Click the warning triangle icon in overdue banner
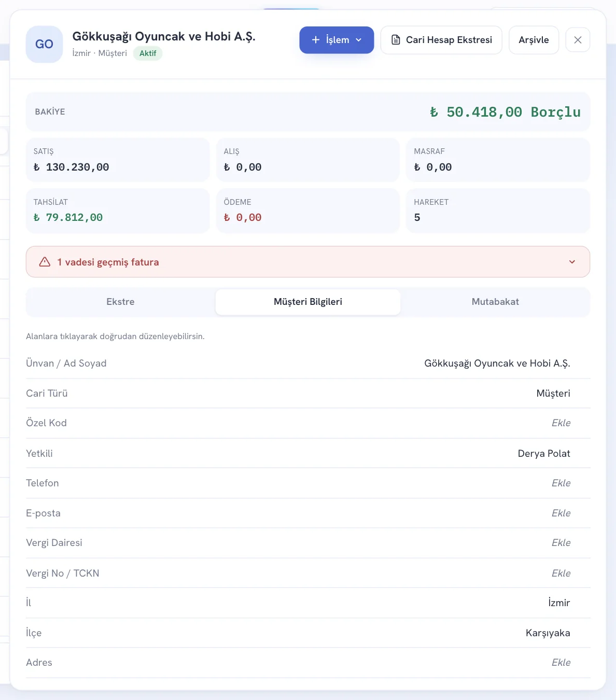The width and height of the screenshot is (616, 700). [x=45, y=262]
